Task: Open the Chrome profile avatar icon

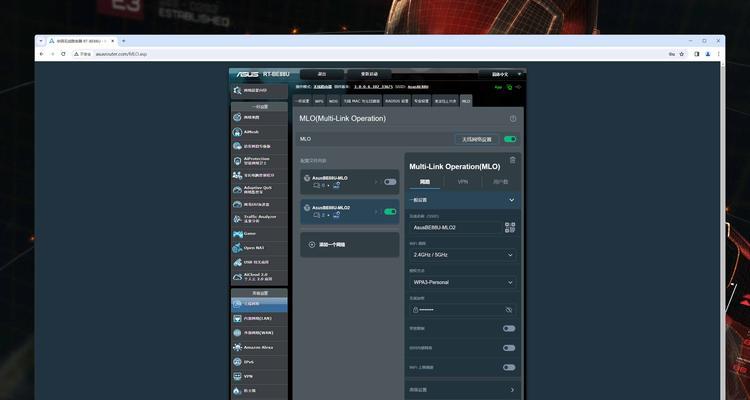Action: (708, 54)
